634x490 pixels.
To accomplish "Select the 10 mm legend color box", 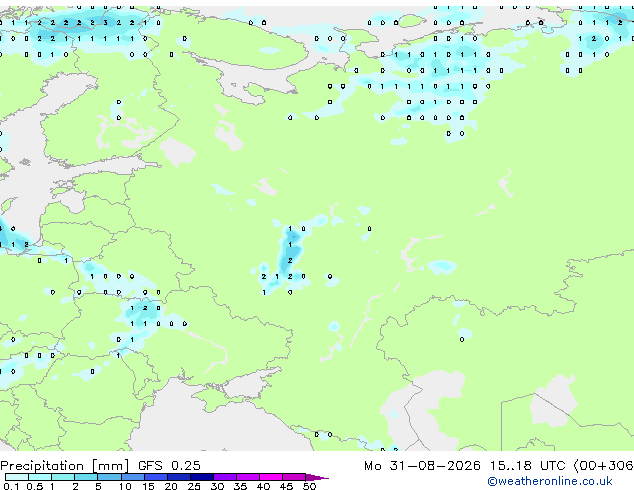I will [133, 477].
